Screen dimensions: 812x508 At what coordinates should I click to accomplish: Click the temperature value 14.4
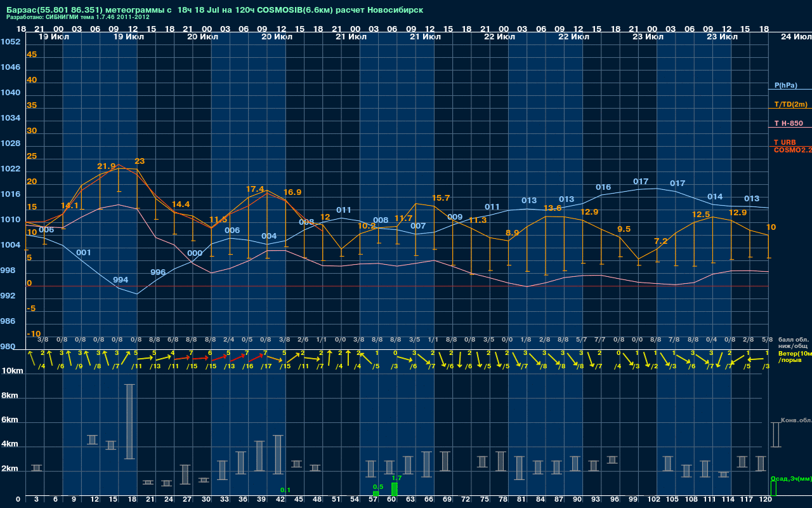(x=181, y=204)
